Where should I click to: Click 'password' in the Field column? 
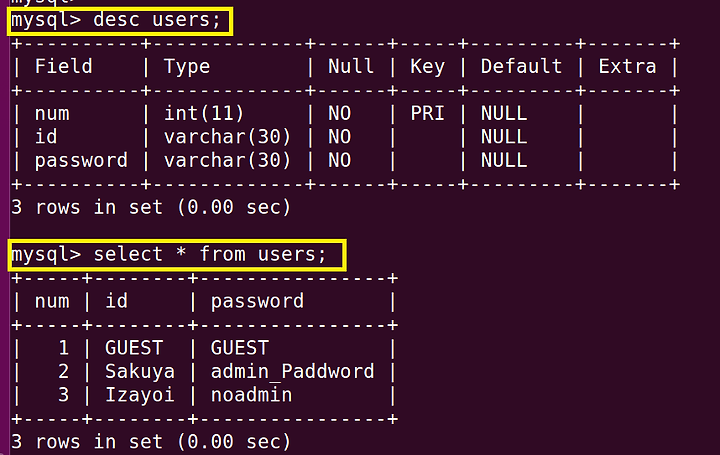pos(81,161)
